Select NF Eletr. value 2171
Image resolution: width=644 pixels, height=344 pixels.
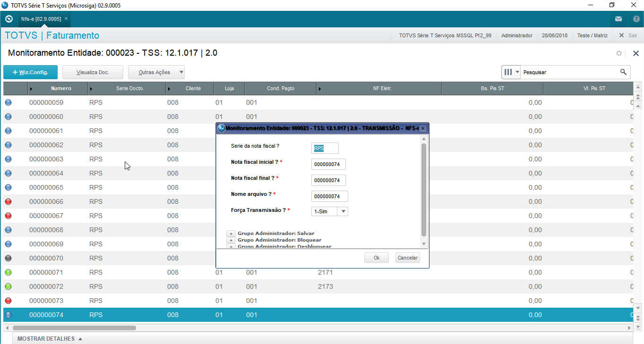[325, 272]
